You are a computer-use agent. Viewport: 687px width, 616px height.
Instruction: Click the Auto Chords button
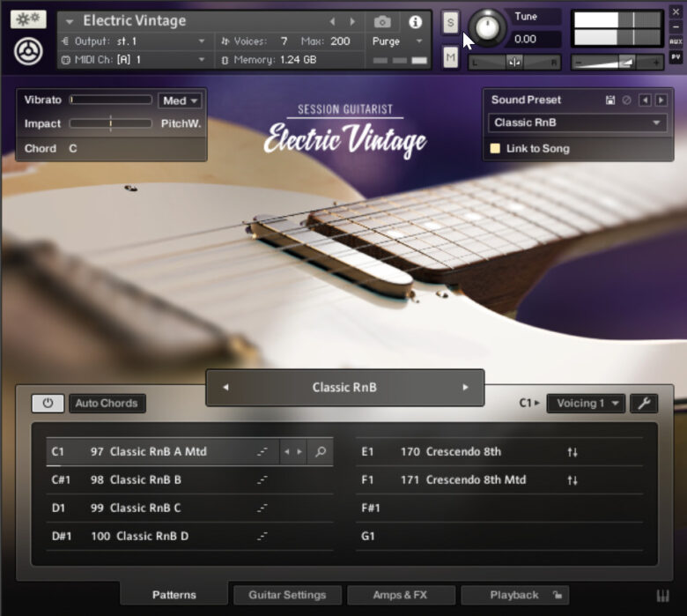pos(107,404)
